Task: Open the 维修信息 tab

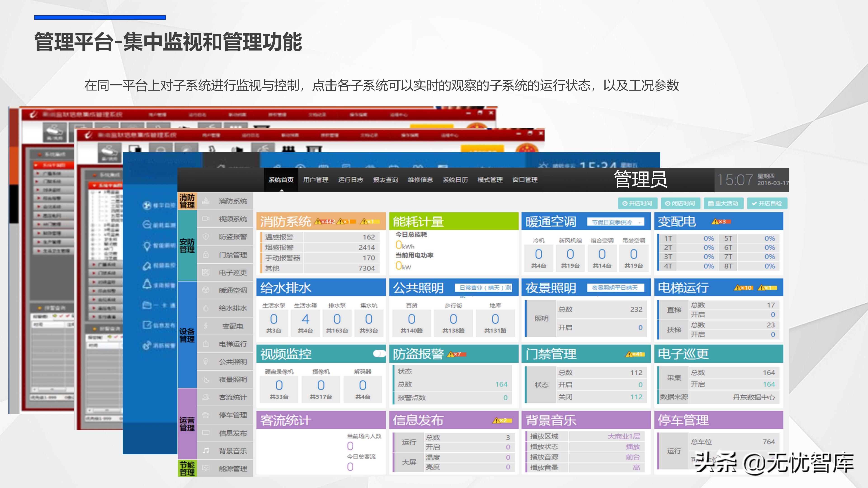Action: 420,180
